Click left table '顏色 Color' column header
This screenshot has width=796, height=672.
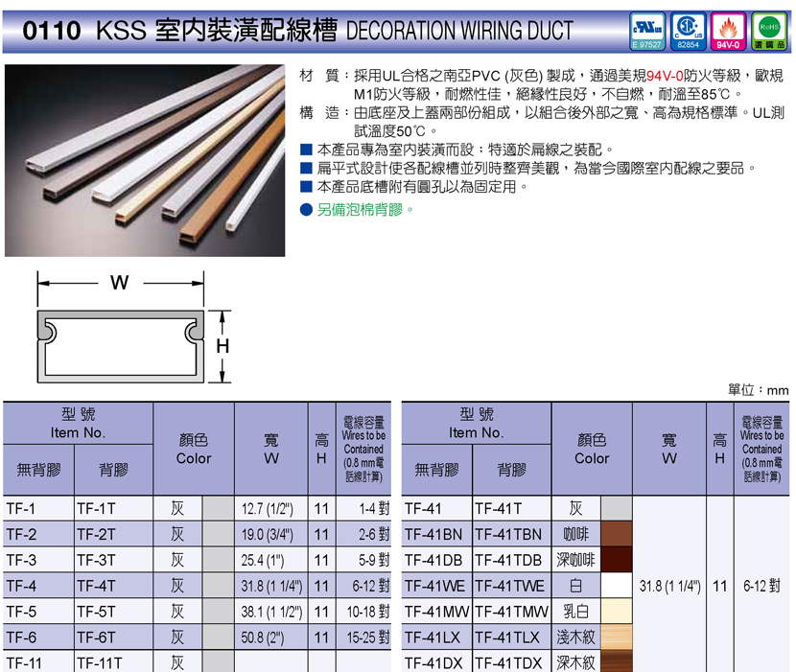194,450
